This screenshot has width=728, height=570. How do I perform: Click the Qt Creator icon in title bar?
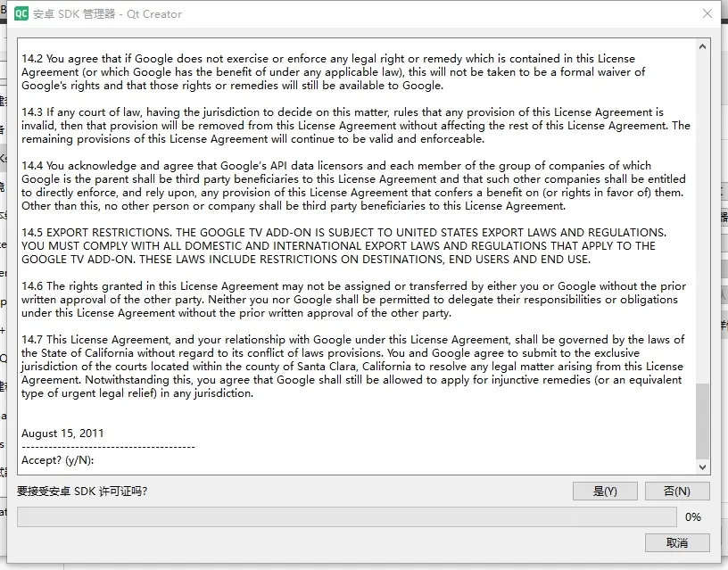(21, 13)
